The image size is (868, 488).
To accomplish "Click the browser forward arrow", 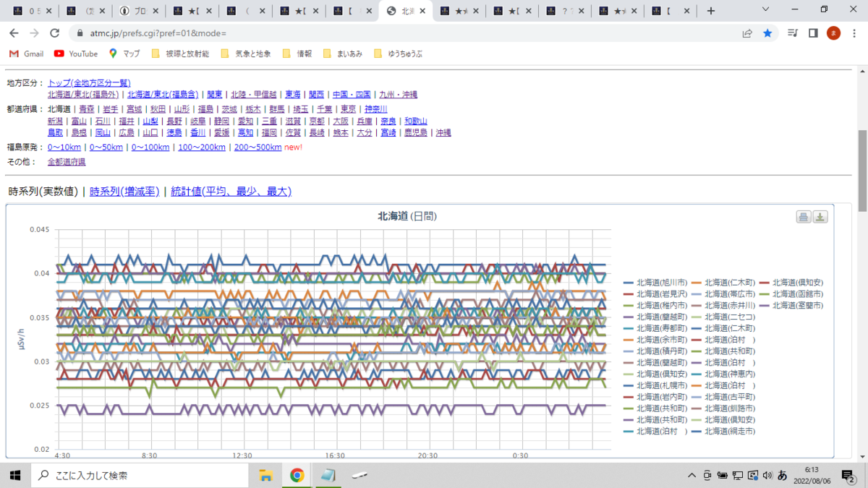I will point(34,33).
